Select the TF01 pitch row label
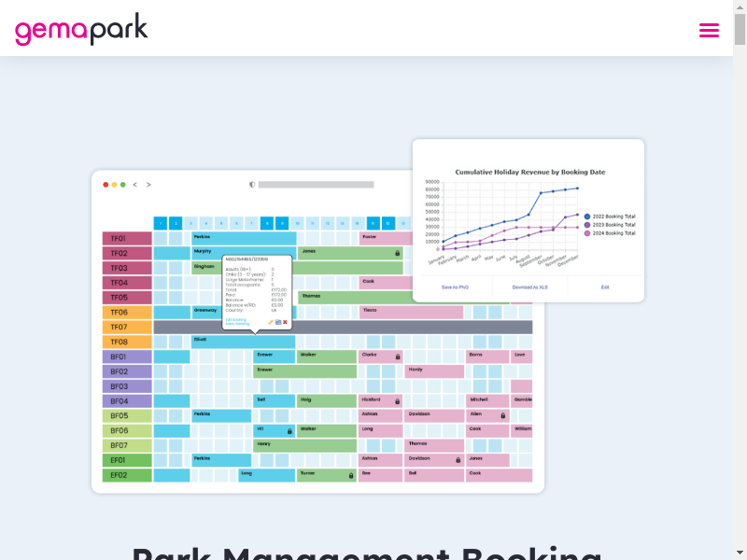 [127, 238]
